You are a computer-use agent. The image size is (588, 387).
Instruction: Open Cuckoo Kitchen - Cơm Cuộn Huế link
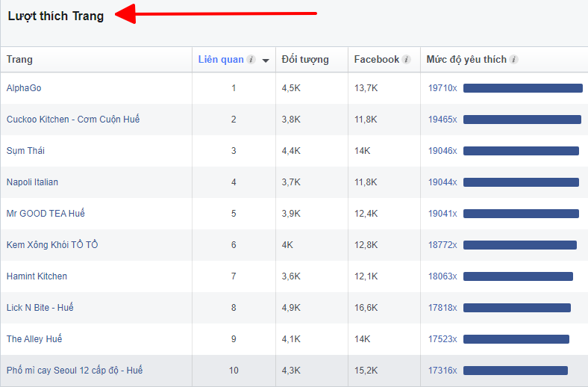pos(73,119)
